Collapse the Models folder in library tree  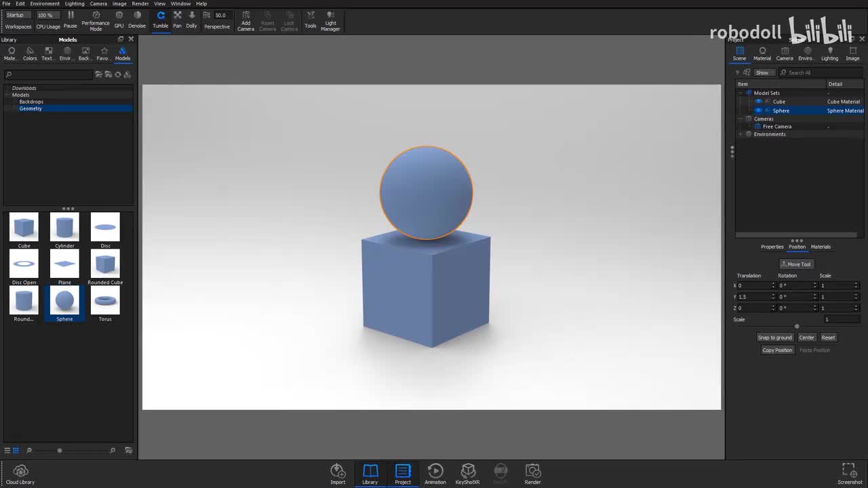(x=7, y=95)
